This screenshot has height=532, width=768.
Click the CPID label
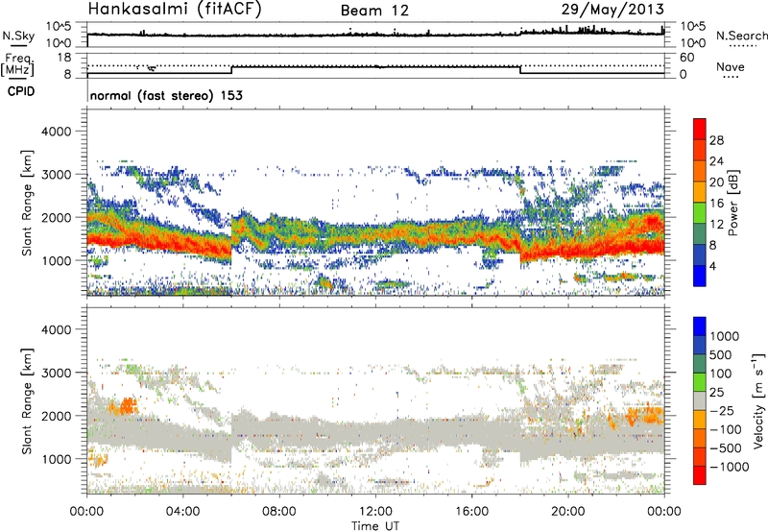pos(21,91)
